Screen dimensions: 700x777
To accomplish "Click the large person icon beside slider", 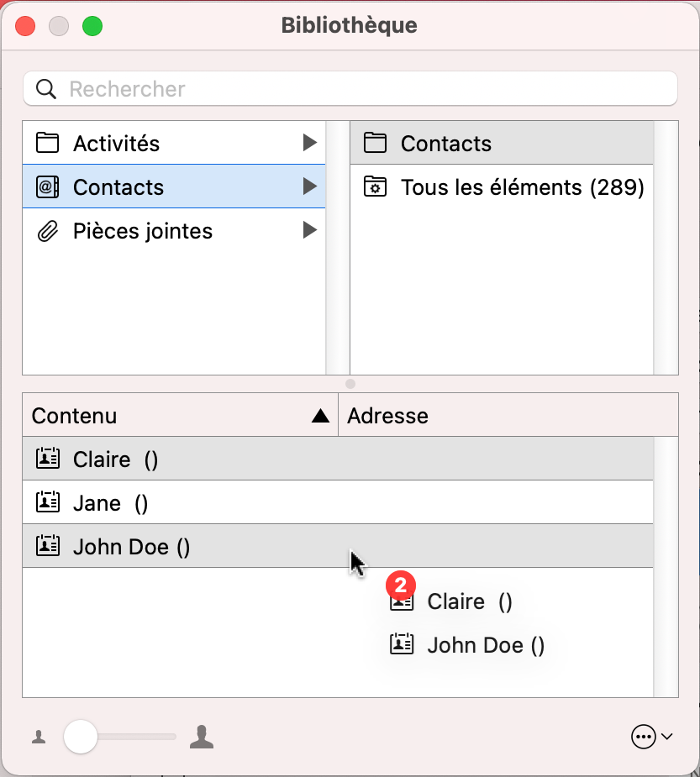I will tap(202, 738).
